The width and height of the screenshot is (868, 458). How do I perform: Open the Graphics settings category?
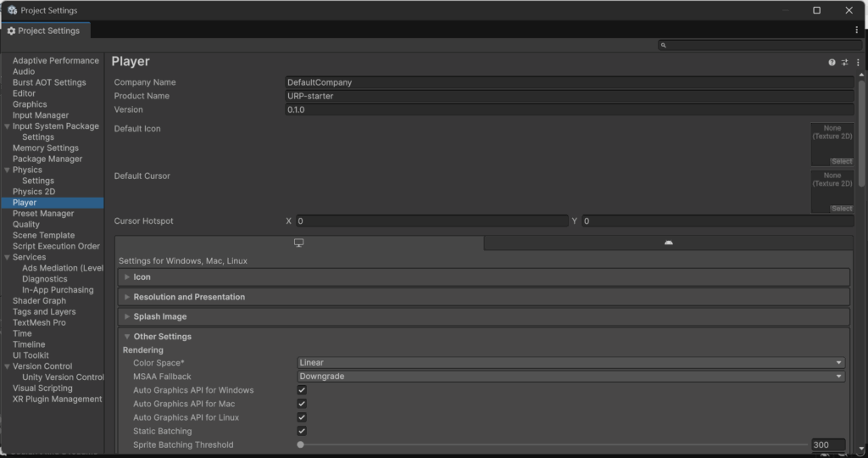[30, 104]
